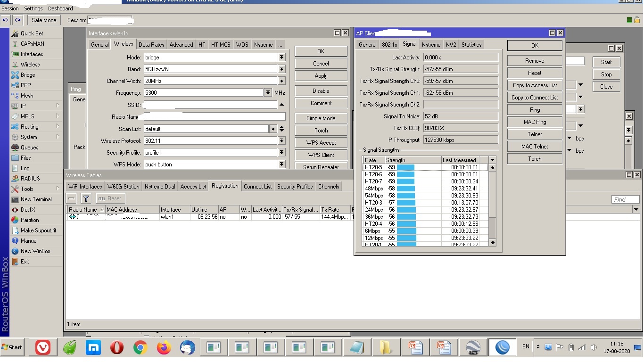Click the Disable button in Interface wlan1
Screen dimensions: 644x362
pyautogui.click(x=321, y=91)
